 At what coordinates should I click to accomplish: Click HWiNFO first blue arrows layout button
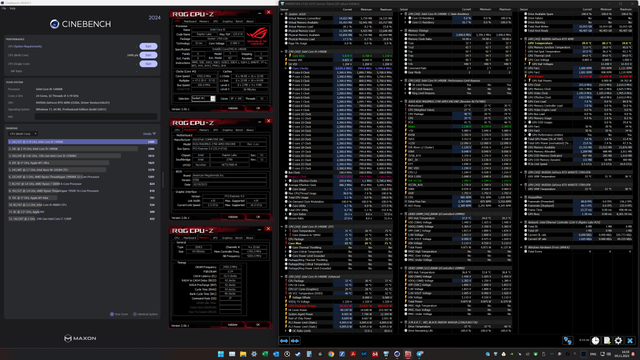click(x=284, y=340)
